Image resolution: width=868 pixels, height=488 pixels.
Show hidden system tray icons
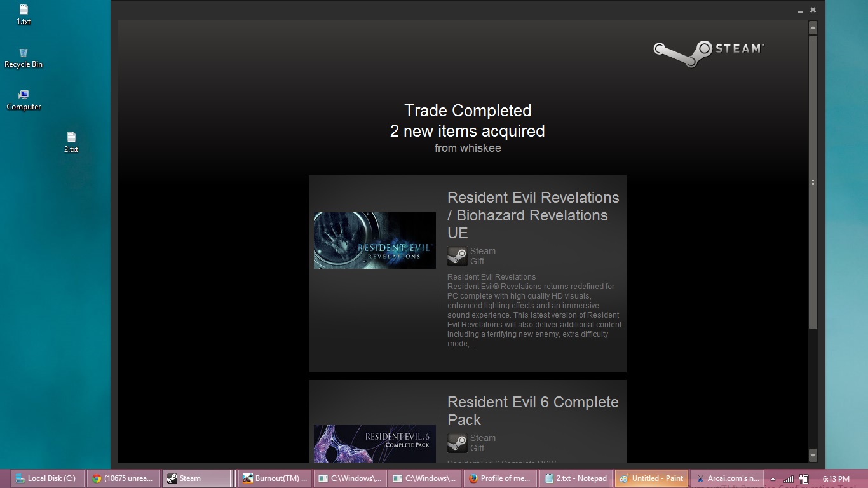coord(773,479)
